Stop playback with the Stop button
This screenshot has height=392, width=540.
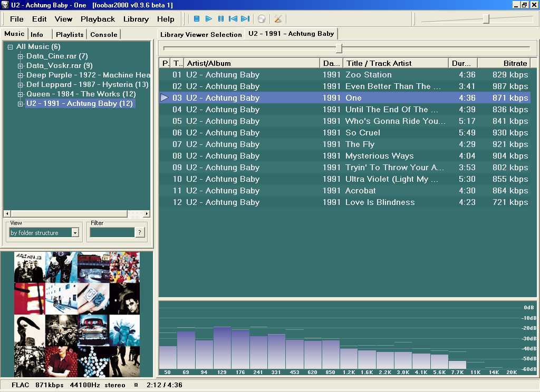point(196,19)
